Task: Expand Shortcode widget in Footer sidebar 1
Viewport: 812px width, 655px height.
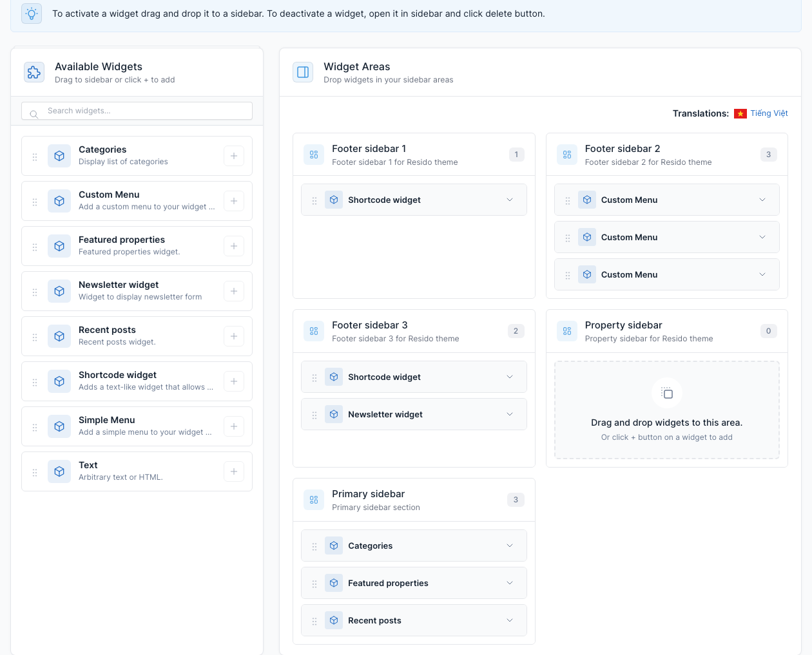Action: tap(510, 200)
